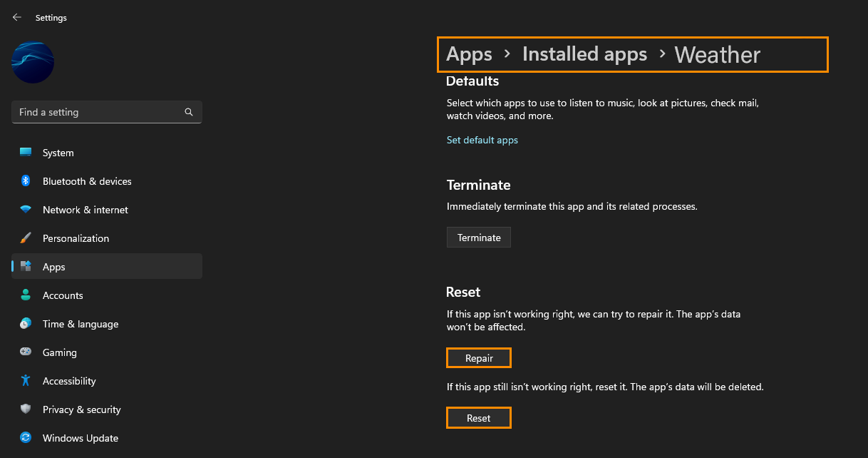The height and width of the screenshot is (458, 868).
Task: Select the Accounts category
Action: coord(107,295)
